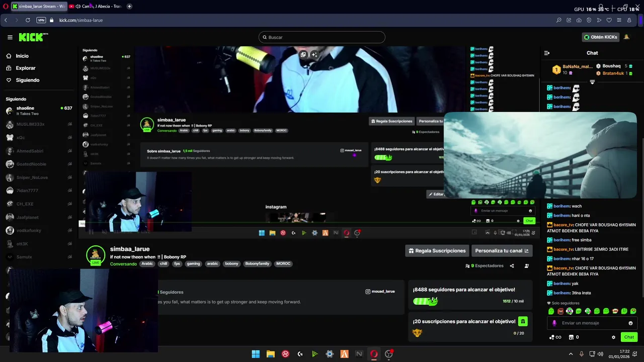This screenshot has width=644, height=362.
Task: Open AhmedSabiri channel in sidebar
Action: point(39,151)
